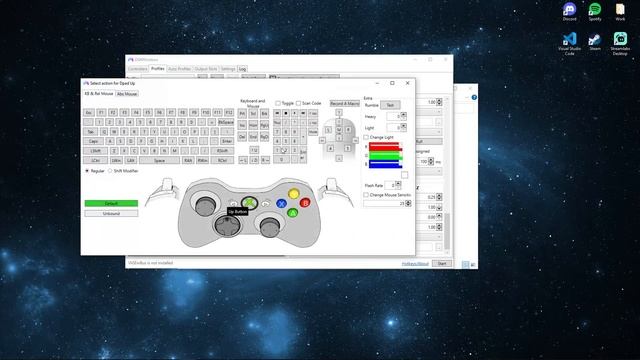Click the help icon in rear window
640x360 pixels.
pos(474,97)
